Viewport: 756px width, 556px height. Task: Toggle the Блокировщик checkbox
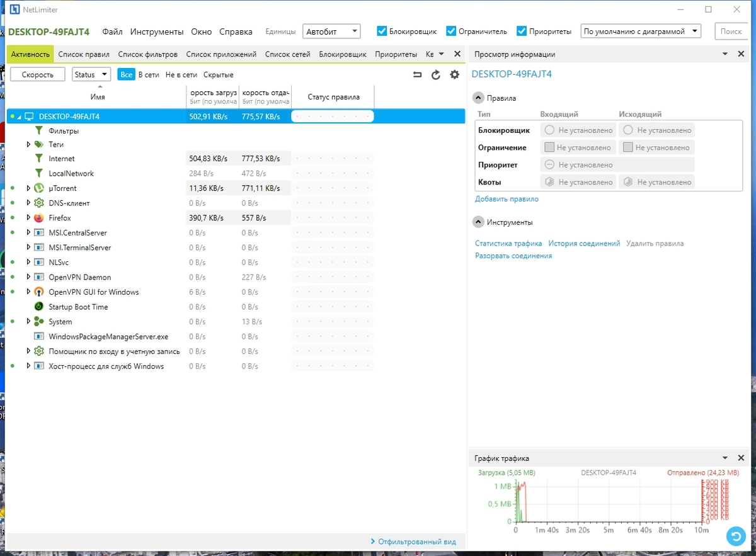(x=382, y=31)
